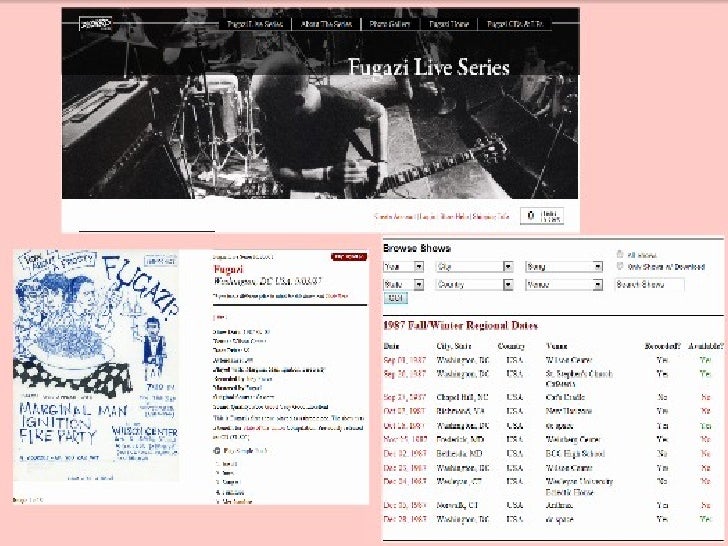The image size is (728, 546).
Task: Click the Dischord logo in the header
Action: [95, 23]
